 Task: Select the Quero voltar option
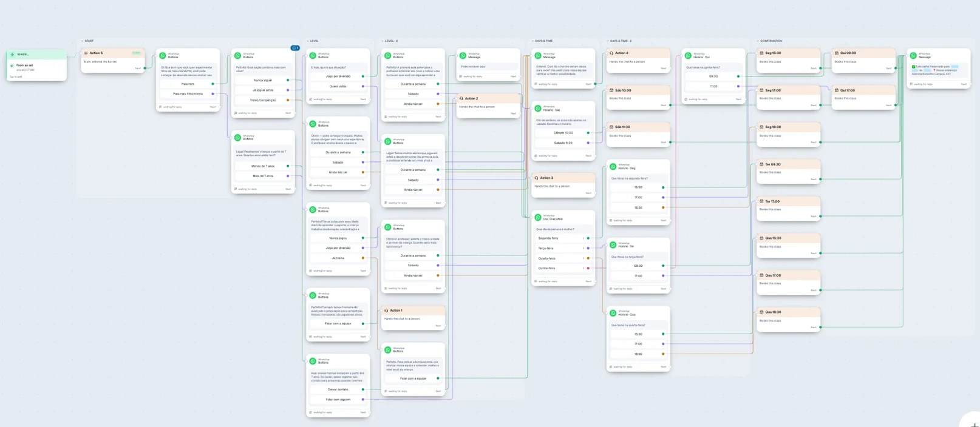[338, 86]
